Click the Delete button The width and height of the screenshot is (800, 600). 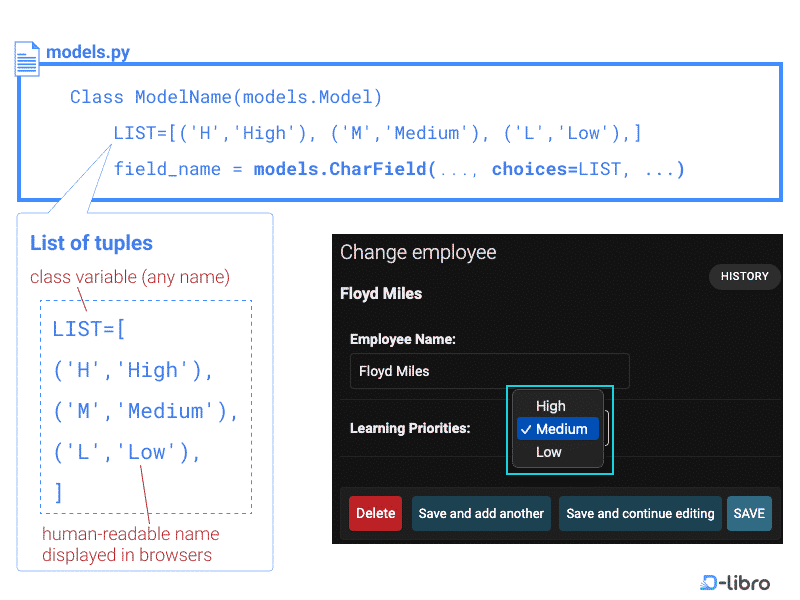[375, 513]
